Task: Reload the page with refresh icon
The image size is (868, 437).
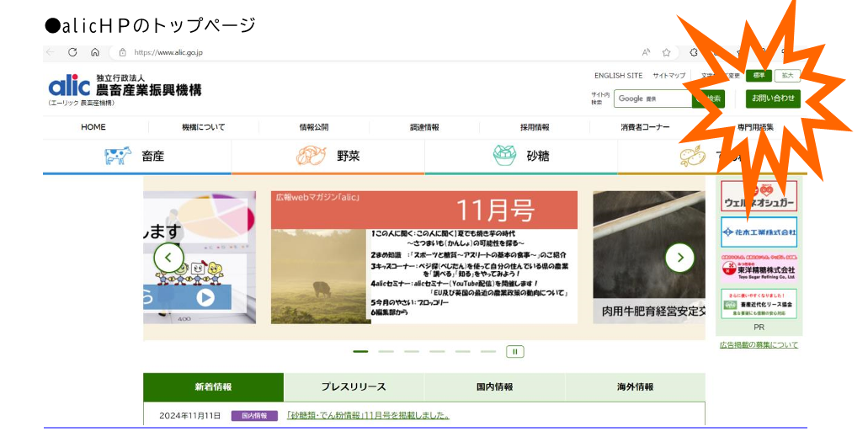Action: 72,52
